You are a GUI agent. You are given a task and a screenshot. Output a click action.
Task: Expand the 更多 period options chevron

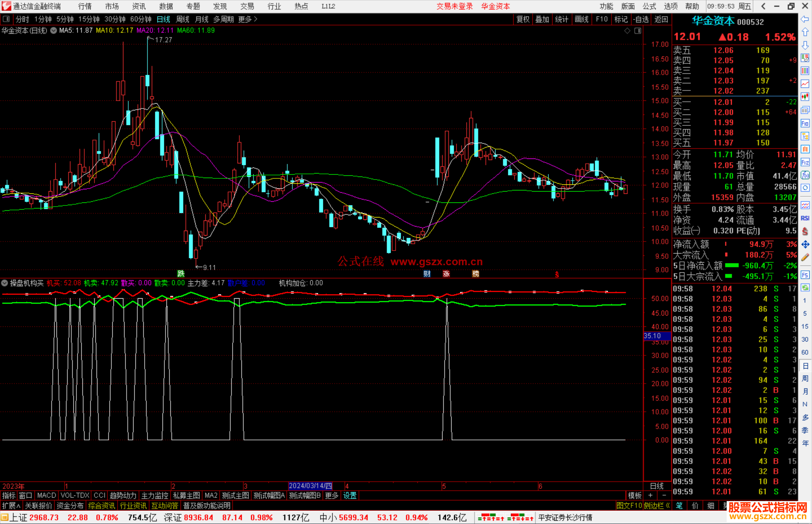click(256, 19)
